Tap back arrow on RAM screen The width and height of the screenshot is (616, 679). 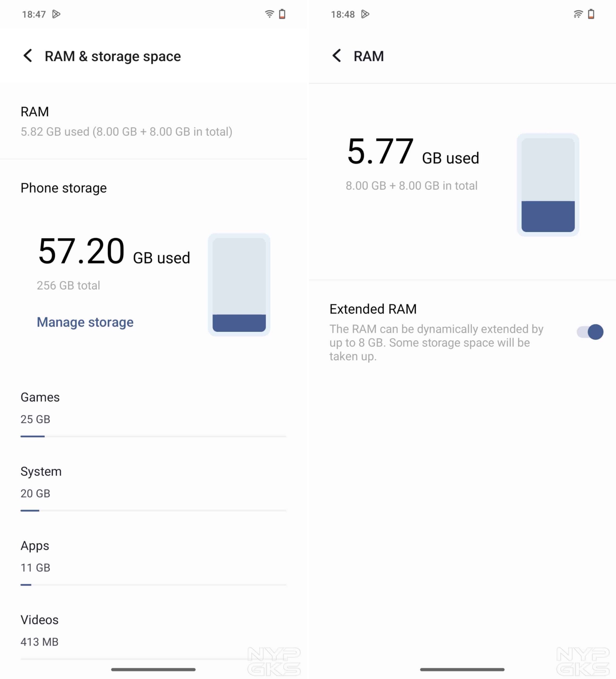(337, 56)
